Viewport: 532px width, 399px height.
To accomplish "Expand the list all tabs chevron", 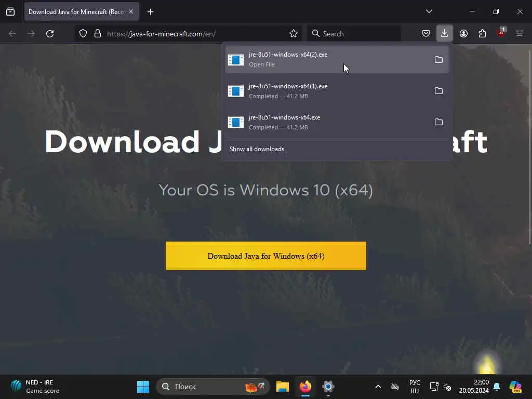I will coord(429,11).
